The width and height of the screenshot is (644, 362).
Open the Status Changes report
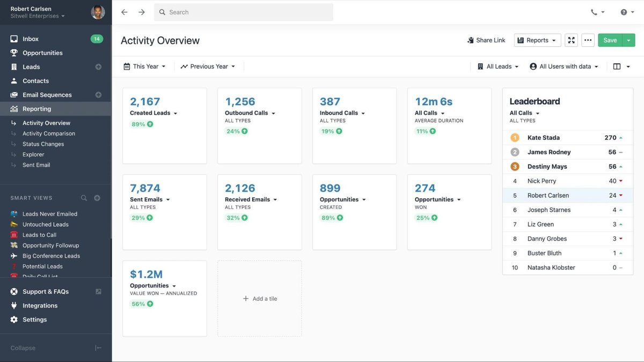click(x=43, y=144)
